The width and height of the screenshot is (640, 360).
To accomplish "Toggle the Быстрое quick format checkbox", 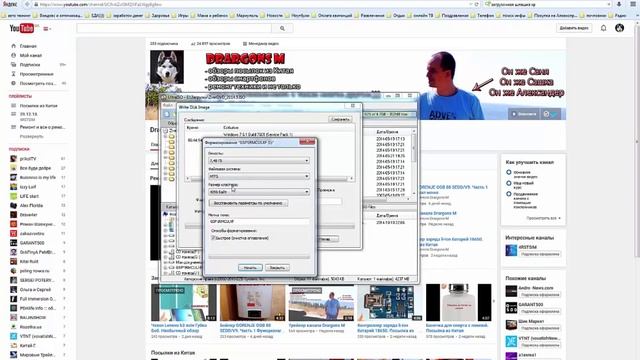I will (x=213, y=238).
